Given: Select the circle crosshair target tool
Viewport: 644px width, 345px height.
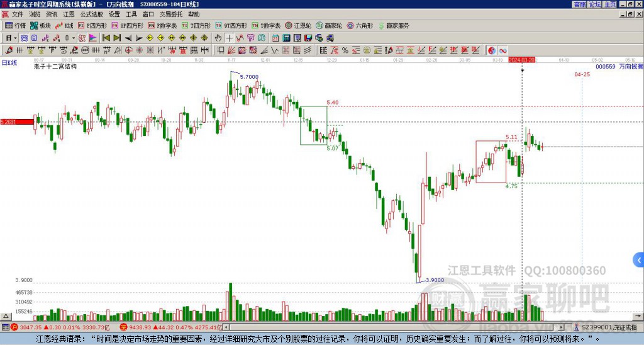Looking at the screenshot, I should click(x=128, y=50).
